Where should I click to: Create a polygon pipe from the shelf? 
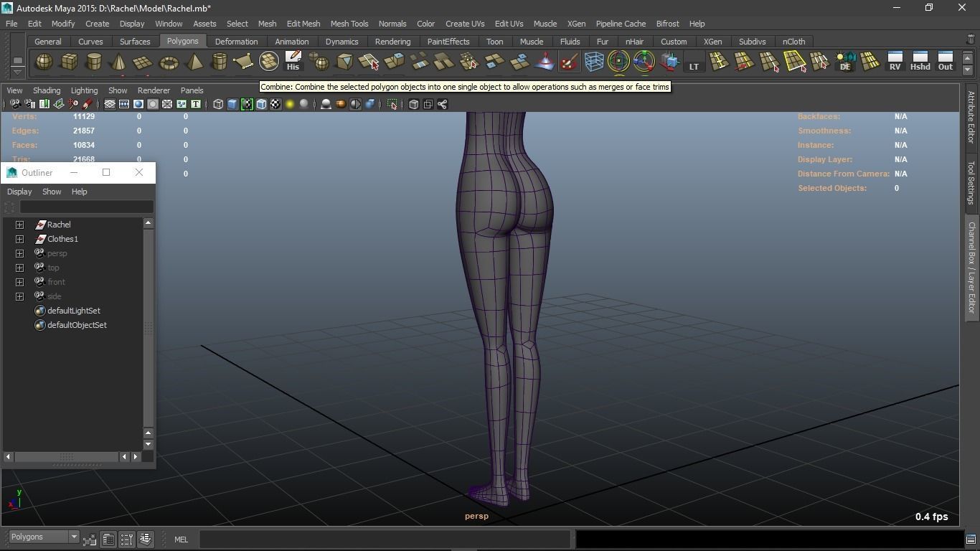pyautogui.click(x=219, y=62)
